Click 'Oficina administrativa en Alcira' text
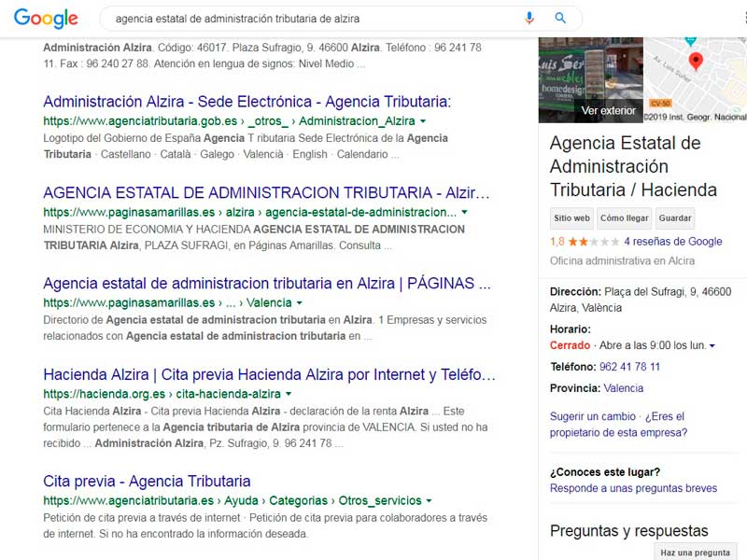This screenshot has height=560, width=747. [x=622, y=261]
